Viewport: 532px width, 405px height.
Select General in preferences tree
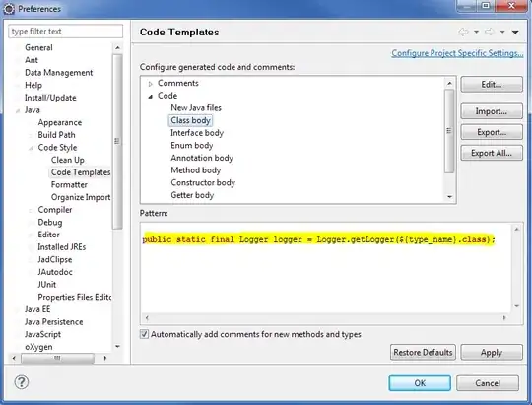38,47
